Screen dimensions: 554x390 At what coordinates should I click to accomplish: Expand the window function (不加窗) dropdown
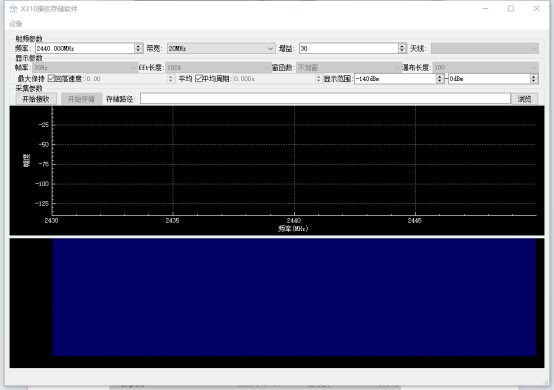click(349, 67)
